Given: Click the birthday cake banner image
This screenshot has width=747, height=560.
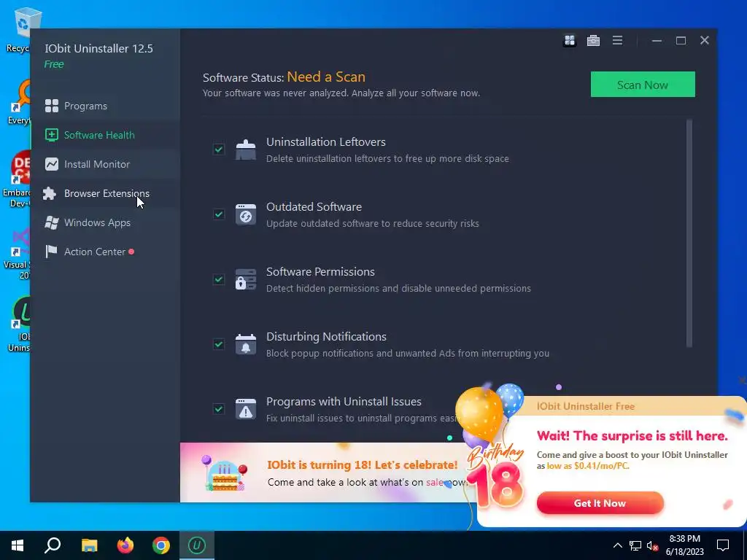Looking at the screenshot, I should tap(225, 472).
